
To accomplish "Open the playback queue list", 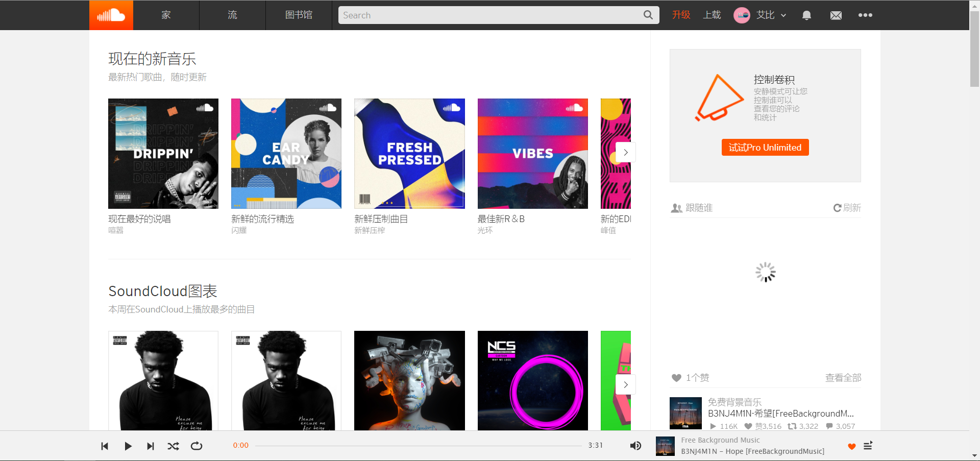I will pyautogui.click(x=868, y=446).
